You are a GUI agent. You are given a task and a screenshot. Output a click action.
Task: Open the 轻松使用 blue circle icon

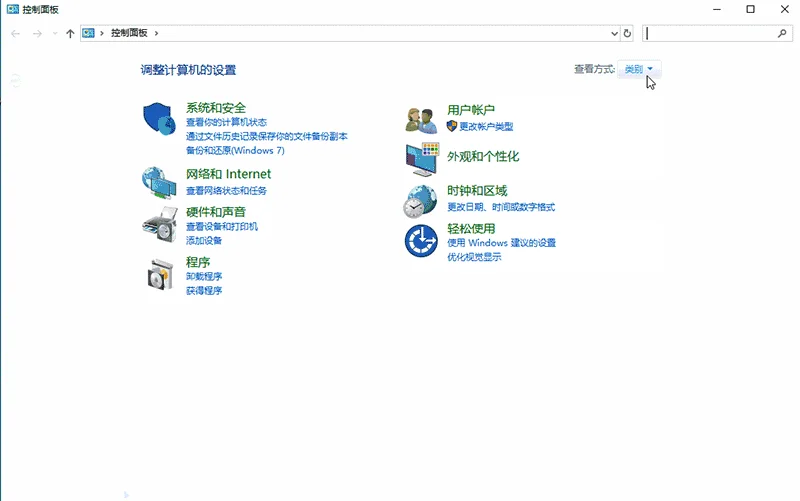(x=421, y=241)
